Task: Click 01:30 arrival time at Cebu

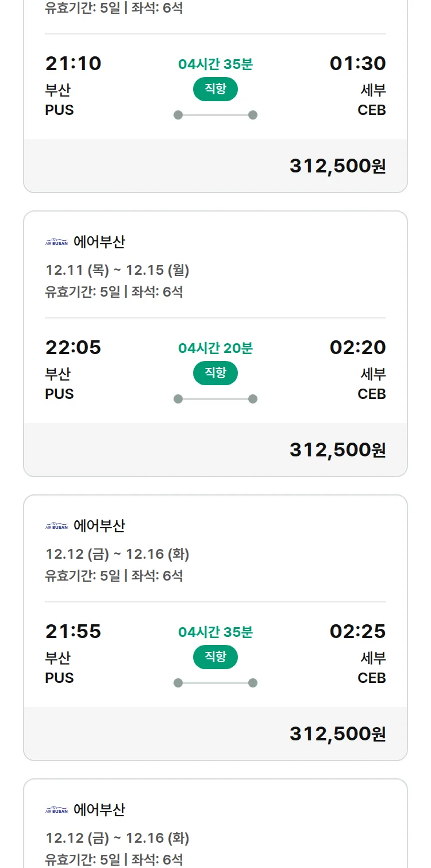Action: coord(357,63)
